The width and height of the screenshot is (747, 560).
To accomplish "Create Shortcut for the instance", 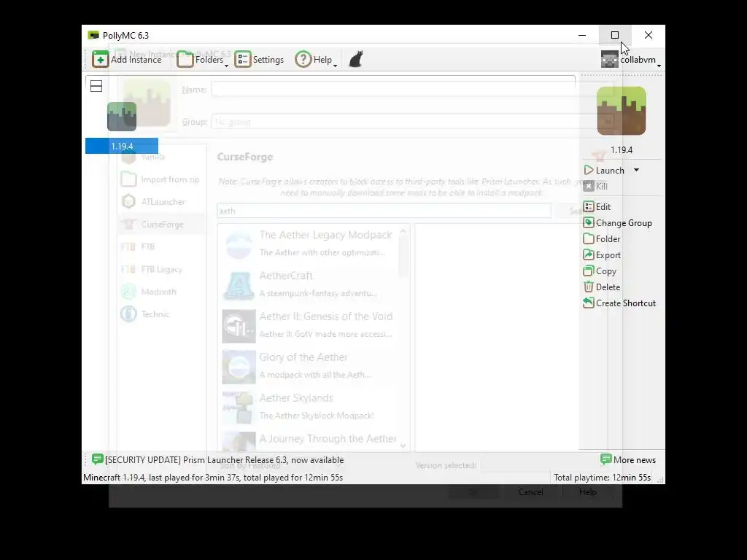I will 619,303.
